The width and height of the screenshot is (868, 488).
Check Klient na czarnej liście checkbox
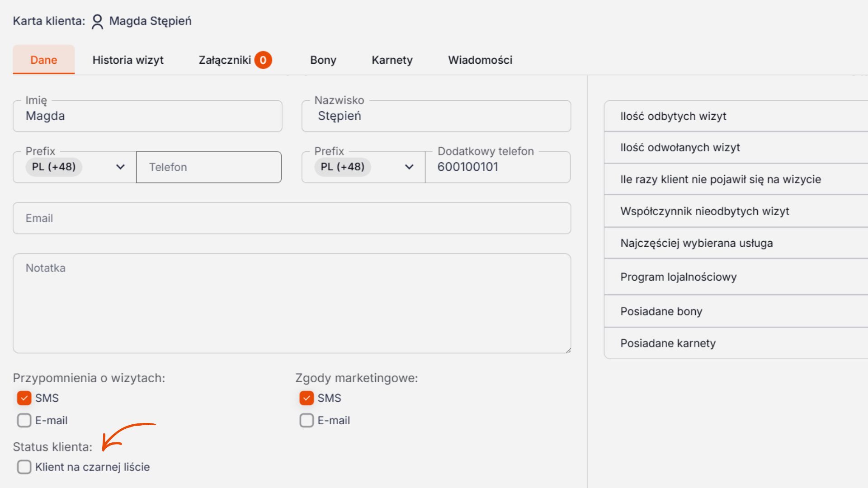pos(24,467)
